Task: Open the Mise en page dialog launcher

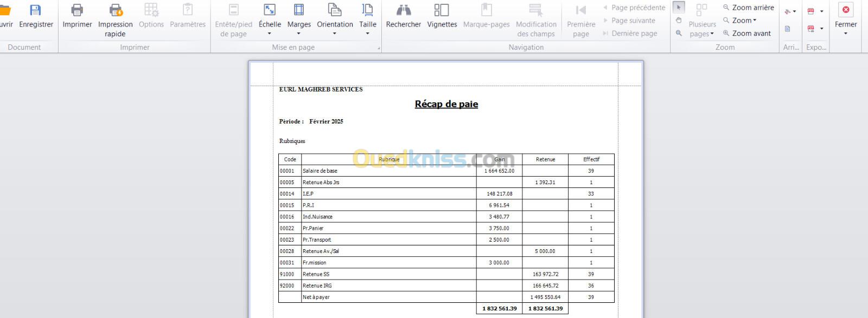Action: pos(379,48)
